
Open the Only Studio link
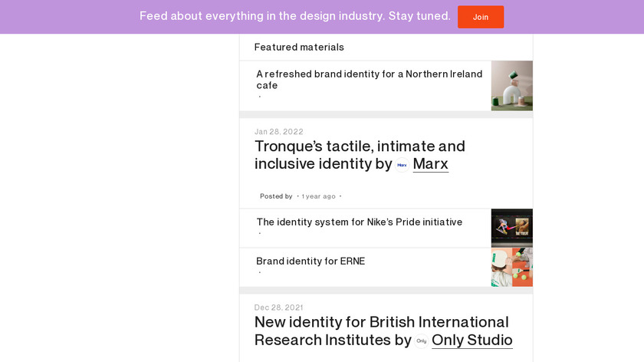pyautogui.click(x=472, y=340)
